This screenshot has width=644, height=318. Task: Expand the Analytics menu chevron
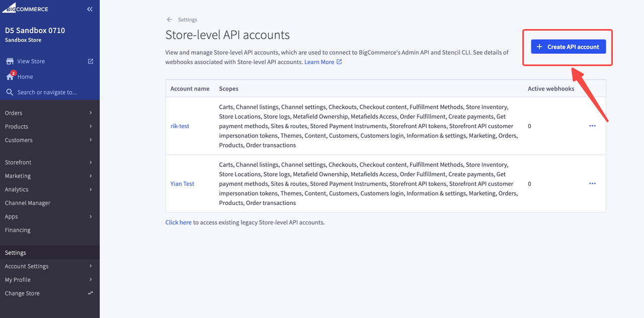[91, 189]
